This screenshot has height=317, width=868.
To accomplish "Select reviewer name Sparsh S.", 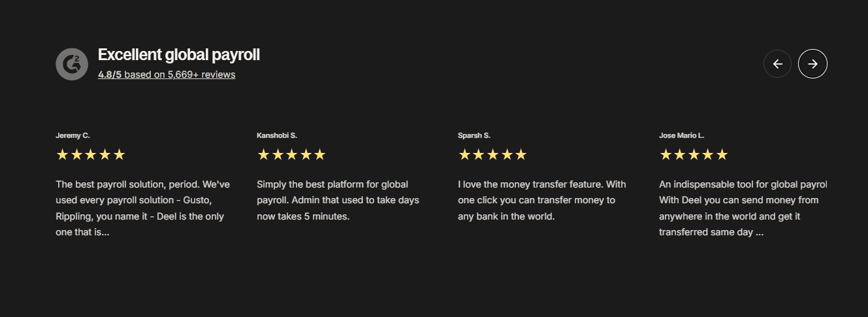I will pos(474,135).
